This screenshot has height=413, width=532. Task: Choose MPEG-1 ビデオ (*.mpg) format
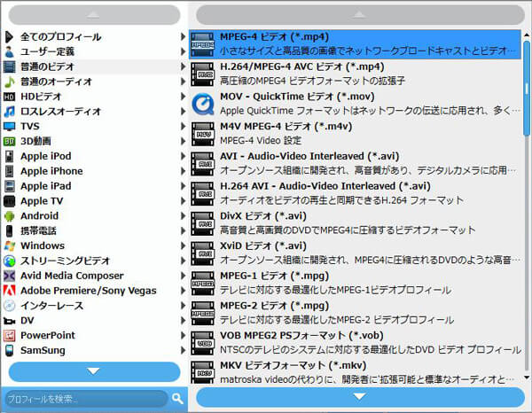355,283
